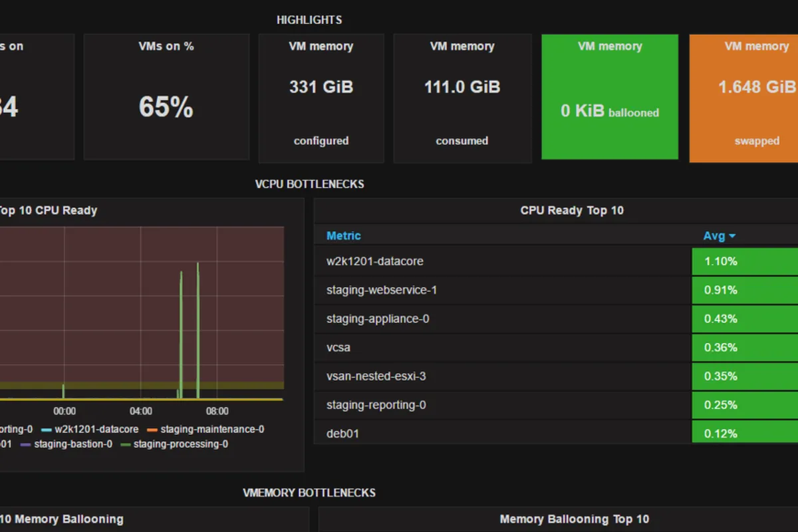Image resolution: width=798 pixels, height=532 pixels.
Task: Sort table by Metric column header
Action: point(344,236)
